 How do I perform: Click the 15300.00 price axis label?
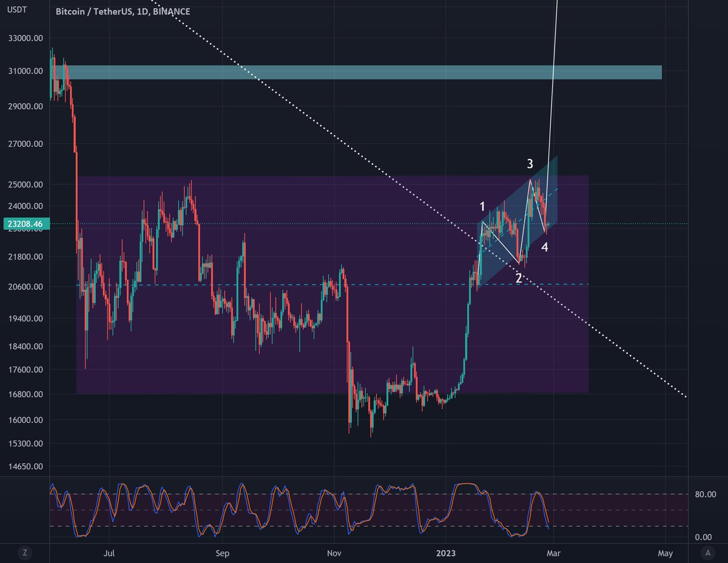[26, 443]
